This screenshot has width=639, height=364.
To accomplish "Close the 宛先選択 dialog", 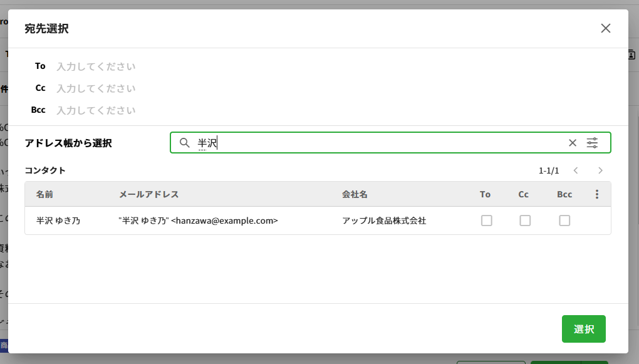I will (x=605, y=28).
